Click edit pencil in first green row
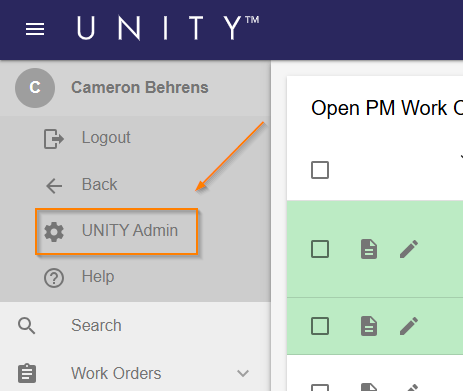 click(x=409, y=249)
